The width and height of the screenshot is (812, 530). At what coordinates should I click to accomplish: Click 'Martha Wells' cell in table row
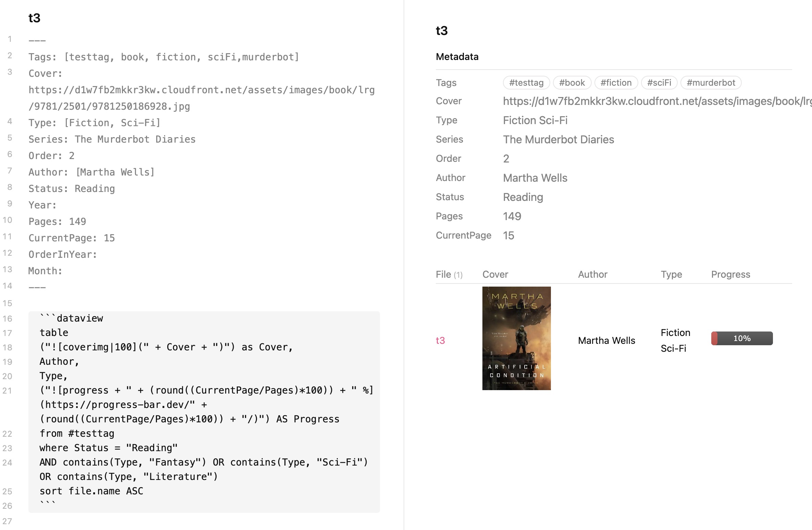pyautogui.click(x=606, y=340)
